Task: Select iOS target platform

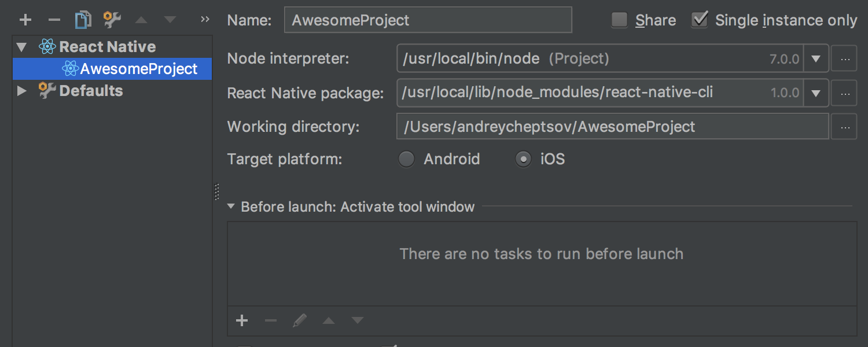Action: point(523,159)
